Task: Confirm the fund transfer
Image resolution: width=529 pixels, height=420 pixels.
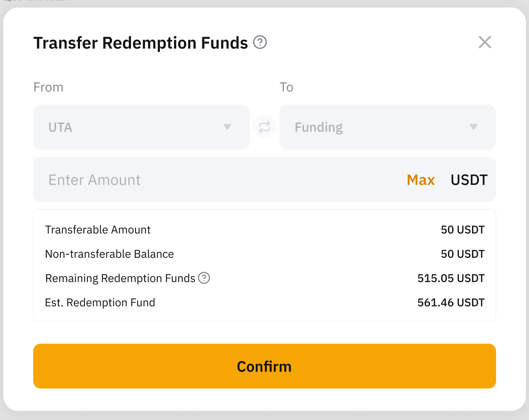Action: point(264,366)
